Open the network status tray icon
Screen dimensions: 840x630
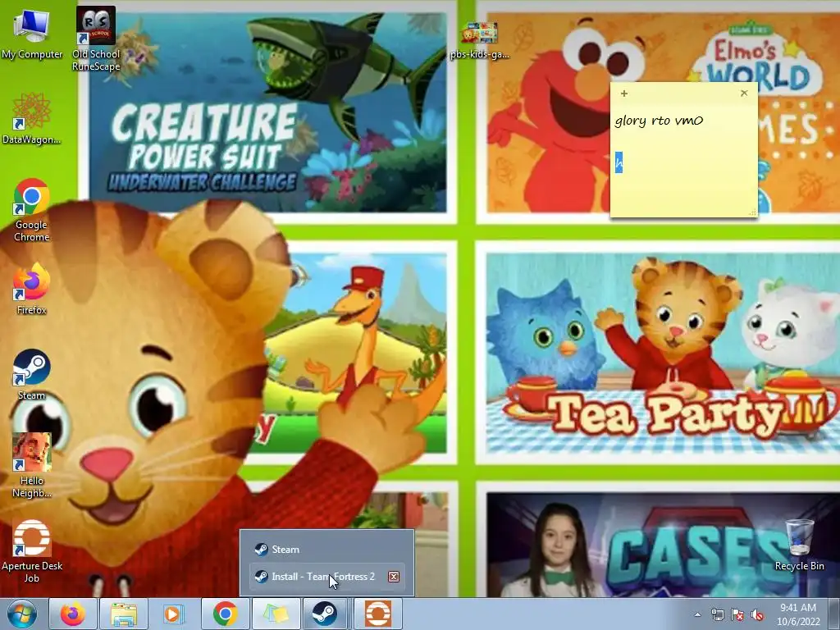click(717, 614)
